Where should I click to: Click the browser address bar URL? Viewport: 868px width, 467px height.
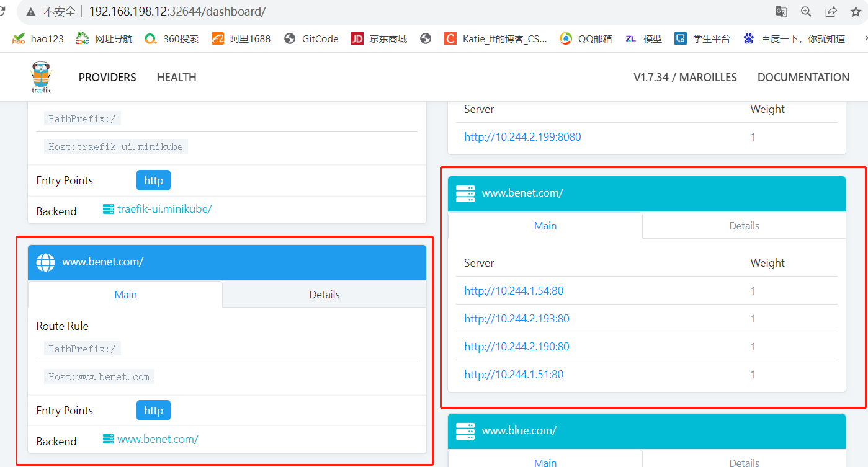177,12
